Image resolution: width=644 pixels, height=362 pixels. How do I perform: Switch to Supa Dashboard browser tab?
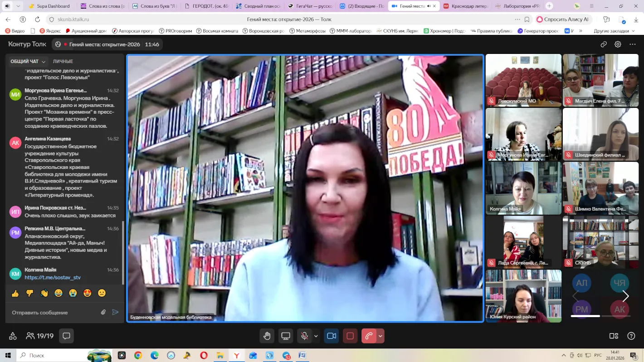coord(50,6)
